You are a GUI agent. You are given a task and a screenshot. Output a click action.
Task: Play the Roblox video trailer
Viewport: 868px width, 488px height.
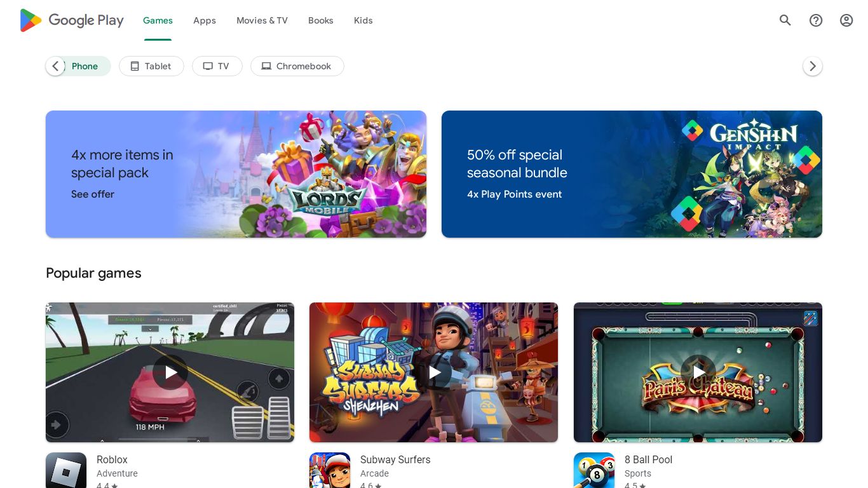click(x=170, y=372)
